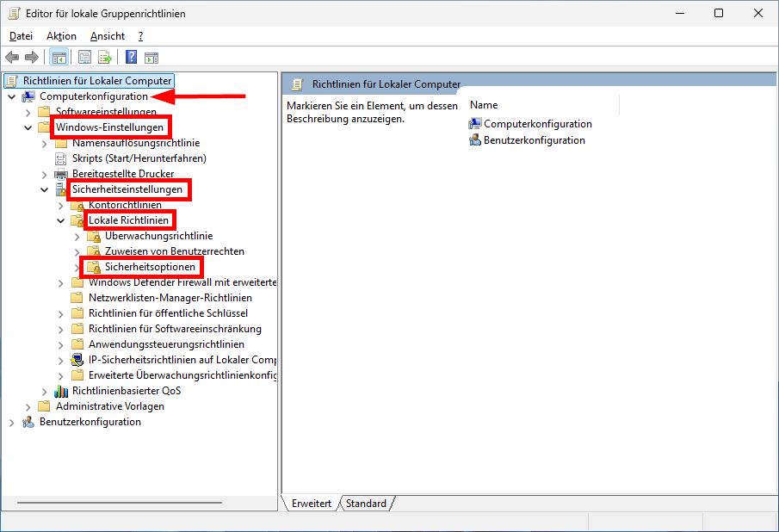Export the list with the toolbar export icon
Image resolution: width=779 pixels, height=532 pixels.
tap(105, 57)
